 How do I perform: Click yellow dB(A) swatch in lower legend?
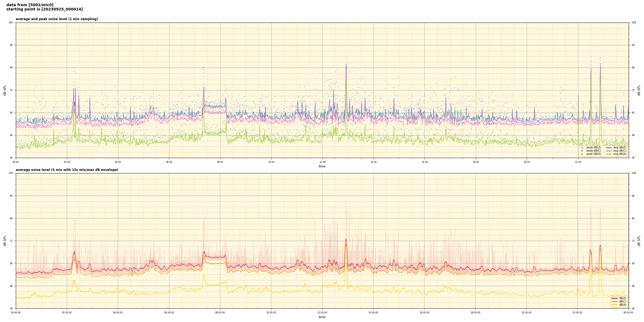pyautogui.click(x=614, y=305)
